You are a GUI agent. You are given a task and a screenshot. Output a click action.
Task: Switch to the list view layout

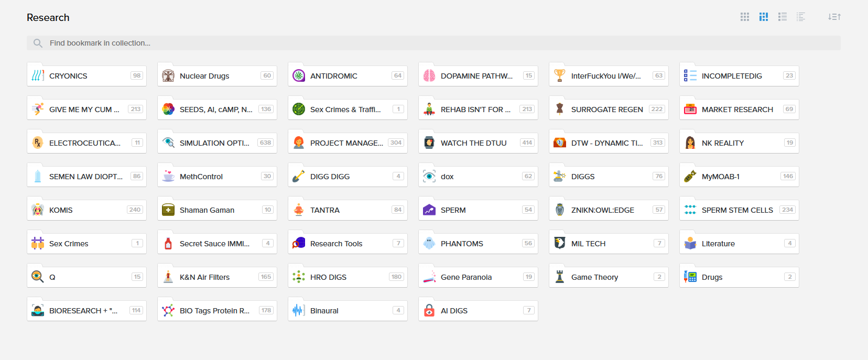[783, 17]
